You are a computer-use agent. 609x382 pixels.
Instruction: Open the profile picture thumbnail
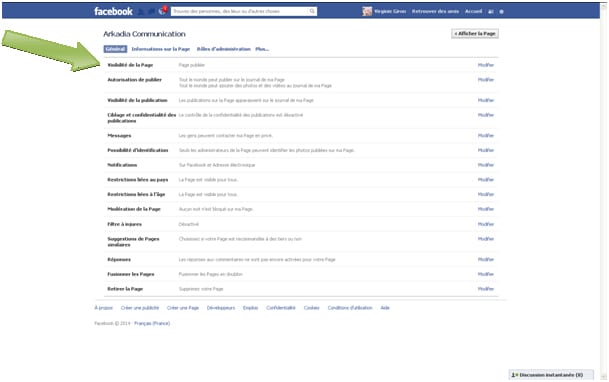(x=367, y=11)
